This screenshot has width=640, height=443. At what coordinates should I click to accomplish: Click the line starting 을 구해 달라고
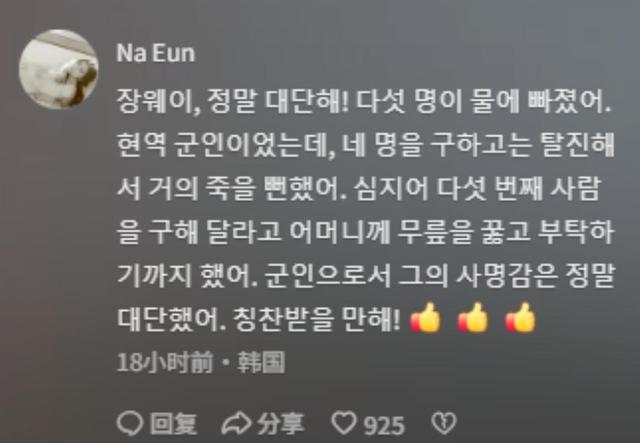[x=366, y=232]
